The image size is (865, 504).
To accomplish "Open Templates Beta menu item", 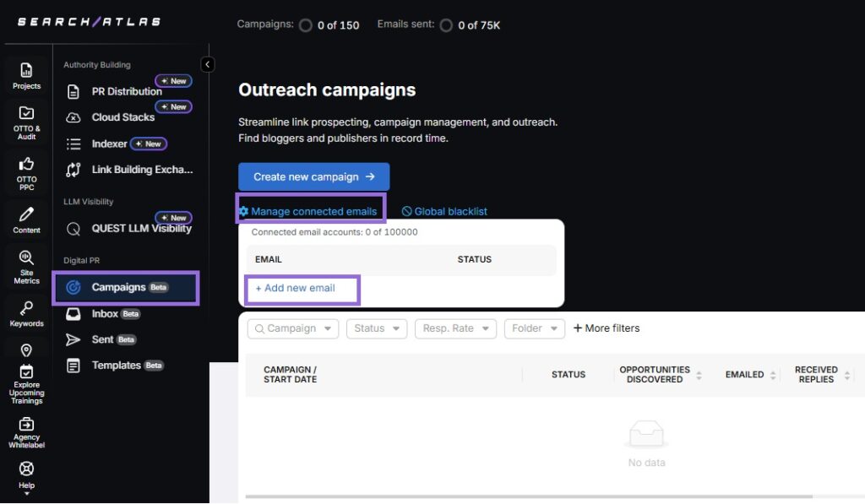I will (115, 366).
